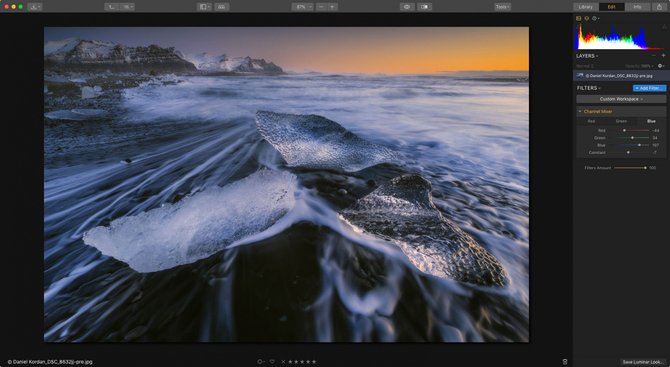Click the trash delete icon
This screenshot has width=670, height=367.
click(565, 362)
